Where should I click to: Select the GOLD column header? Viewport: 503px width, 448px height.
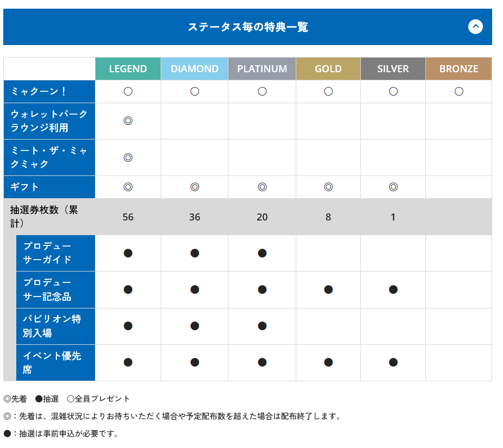click(x=328, y=69)
